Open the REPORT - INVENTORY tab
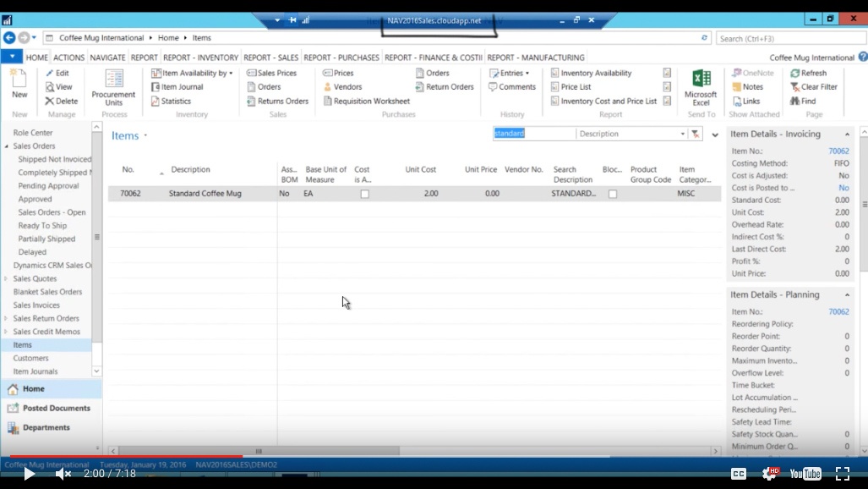868x489 pixels. [x=200, y=58]
